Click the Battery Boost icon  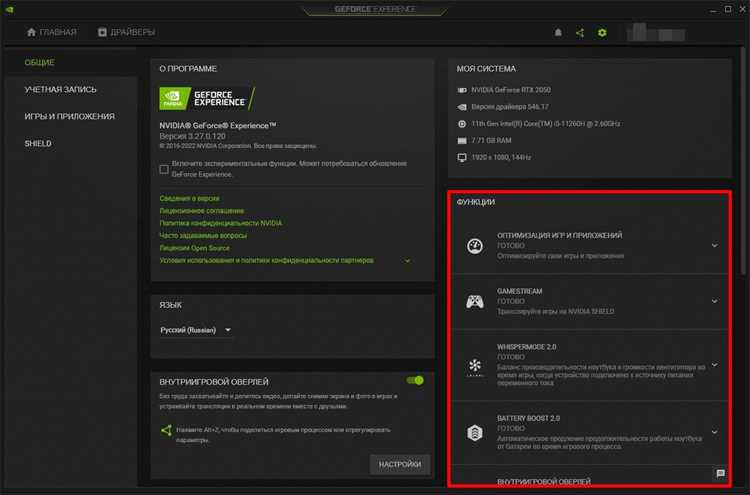pyautogui.click(x=474, y=432)
